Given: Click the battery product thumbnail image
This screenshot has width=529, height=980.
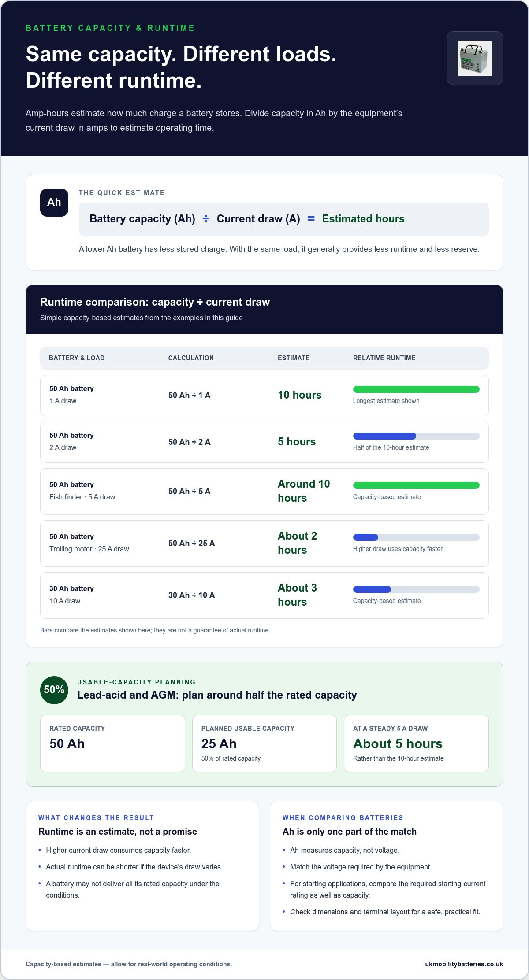Looking at the screenshot, I should point(475,58).
